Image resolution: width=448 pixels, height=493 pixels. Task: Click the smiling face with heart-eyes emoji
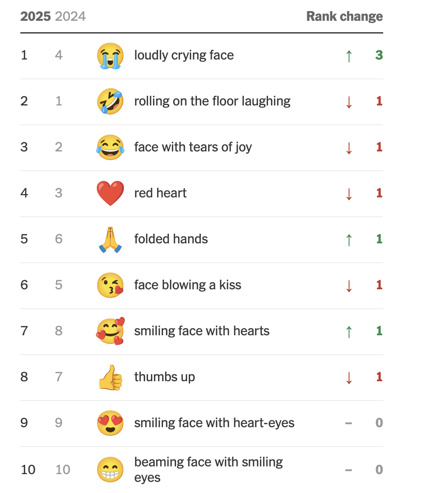click(110, 423)
